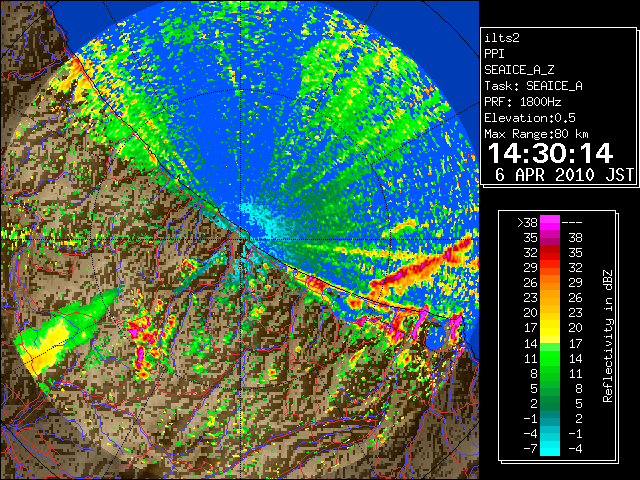Click the '-7' legend value
The image size is (640, 480).
click(530, 448)
